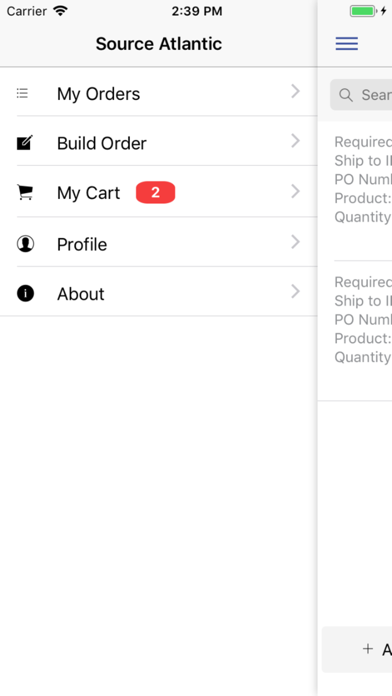The image size is (392, 696).
Task: Expand the My Orders row chevron
Action: pyautogui.click(x=296, y=91)
